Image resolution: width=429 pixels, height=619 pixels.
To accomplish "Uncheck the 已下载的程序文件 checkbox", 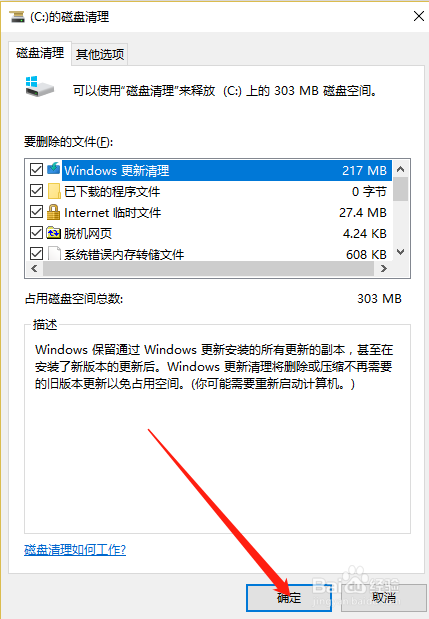I will [36, 191].
